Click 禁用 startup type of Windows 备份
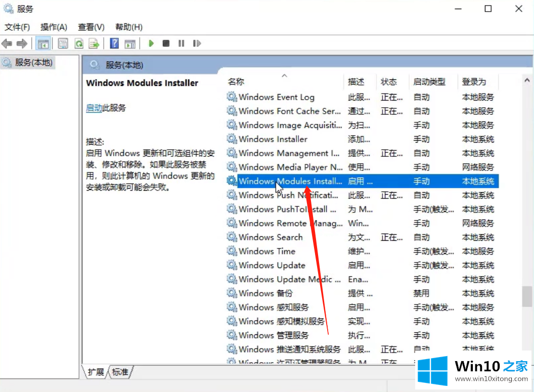This screenshot has height=392, width=534. click(421, 293)
